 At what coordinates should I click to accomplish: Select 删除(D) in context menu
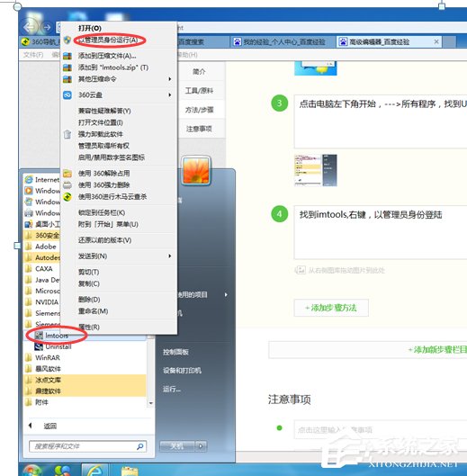coord(89,300)
